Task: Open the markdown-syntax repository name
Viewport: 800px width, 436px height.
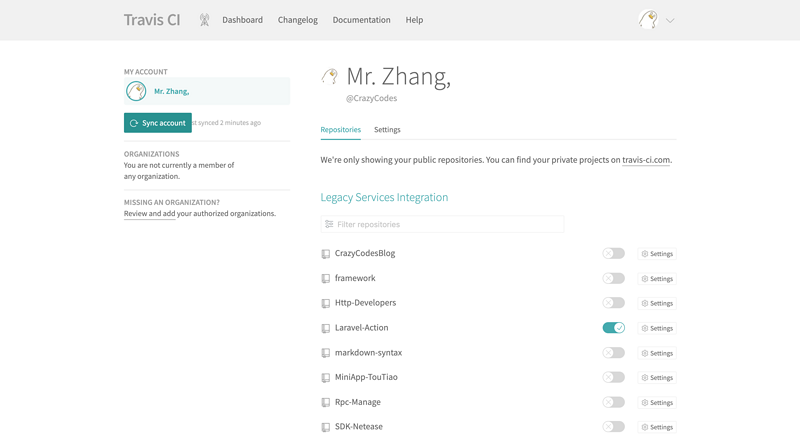Action: pos(368,352)
